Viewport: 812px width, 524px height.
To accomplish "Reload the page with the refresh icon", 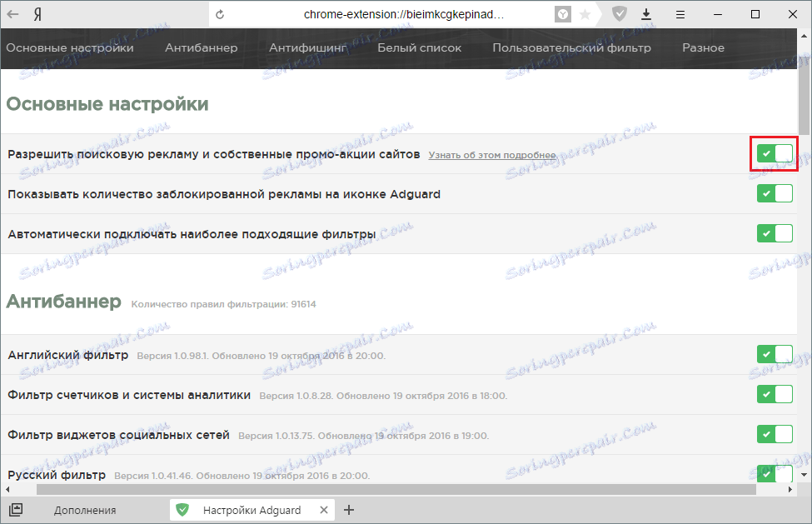I will point(220,14).
